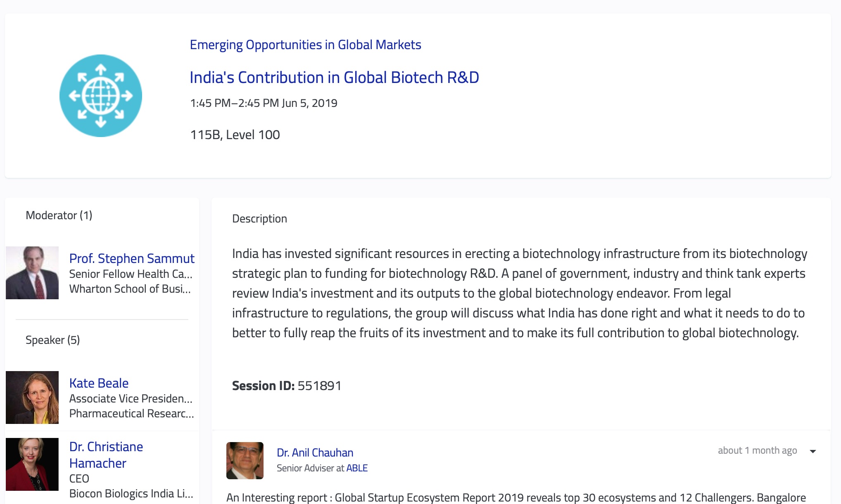This screenshot has height=504, width=841.
Task: Click 'Biocon Biologics India Li...' company text
Action: pyautogui.click(x=131, y=494)
